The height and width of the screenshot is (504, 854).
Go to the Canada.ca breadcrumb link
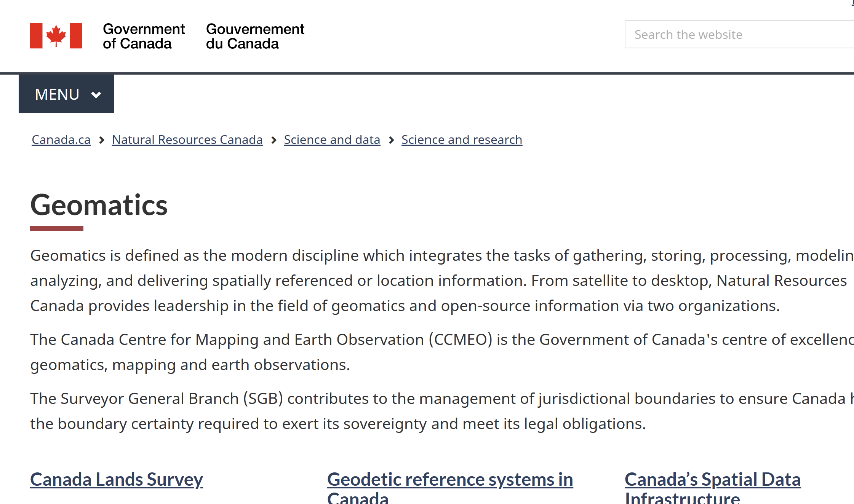(61, 140)
